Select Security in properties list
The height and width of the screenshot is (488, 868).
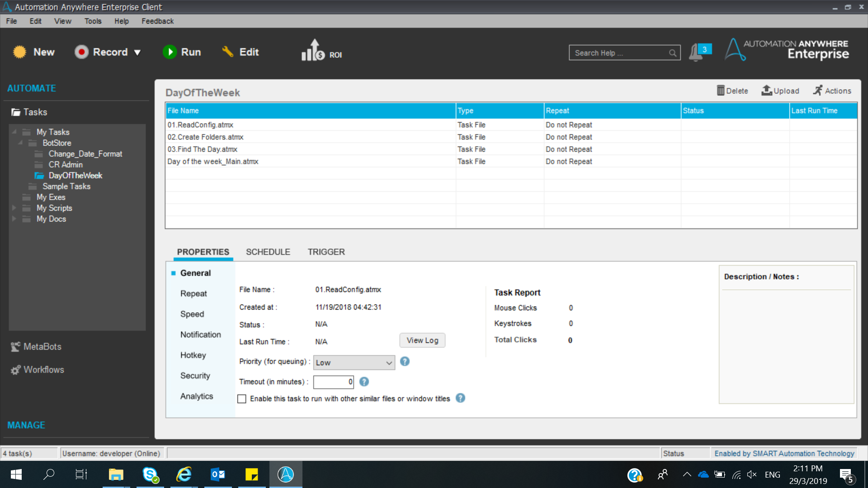[x=195, y=375]
